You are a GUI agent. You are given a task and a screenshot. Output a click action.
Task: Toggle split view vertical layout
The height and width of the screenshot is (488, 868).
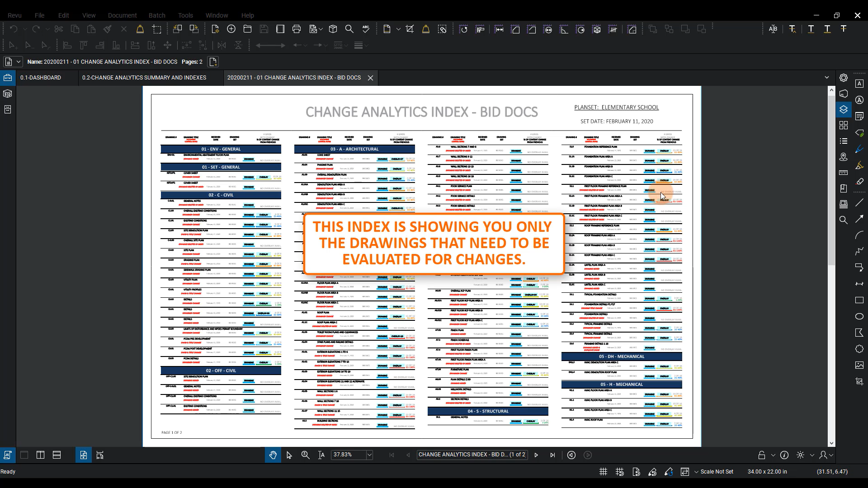click(40, 455)
